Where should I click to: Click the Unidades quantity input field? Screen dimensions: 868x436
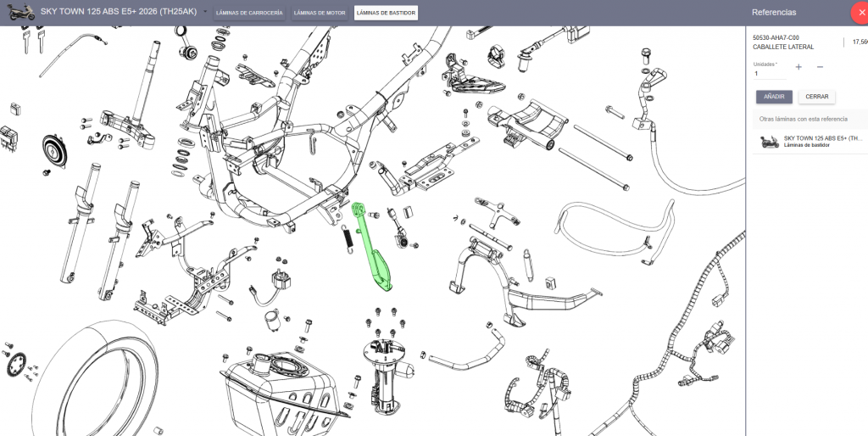[x=770, y=74]
